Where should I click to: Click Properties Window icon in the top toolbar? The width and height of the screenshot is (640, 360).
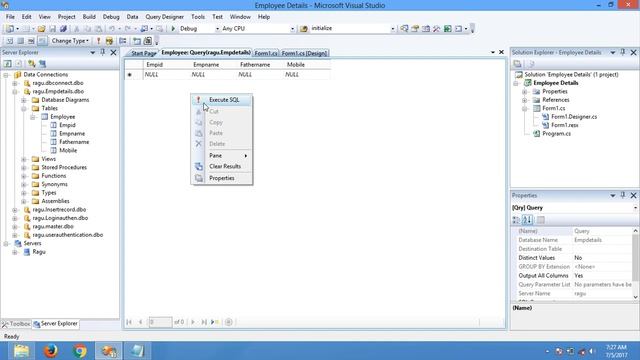tap(415, 29)
